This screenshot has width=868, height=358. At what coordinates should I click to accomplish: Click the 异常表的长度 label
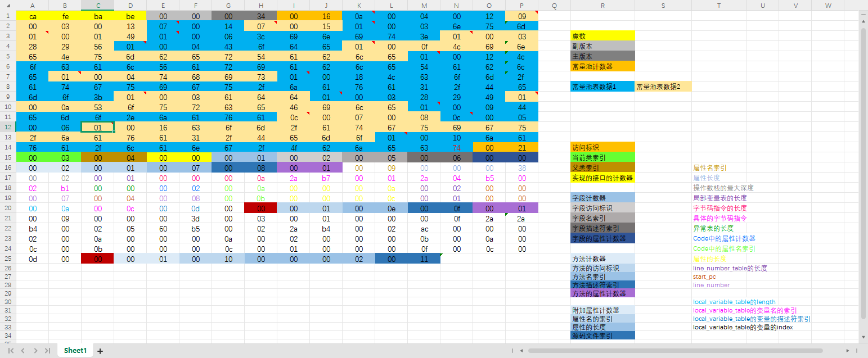pos(713,229)
